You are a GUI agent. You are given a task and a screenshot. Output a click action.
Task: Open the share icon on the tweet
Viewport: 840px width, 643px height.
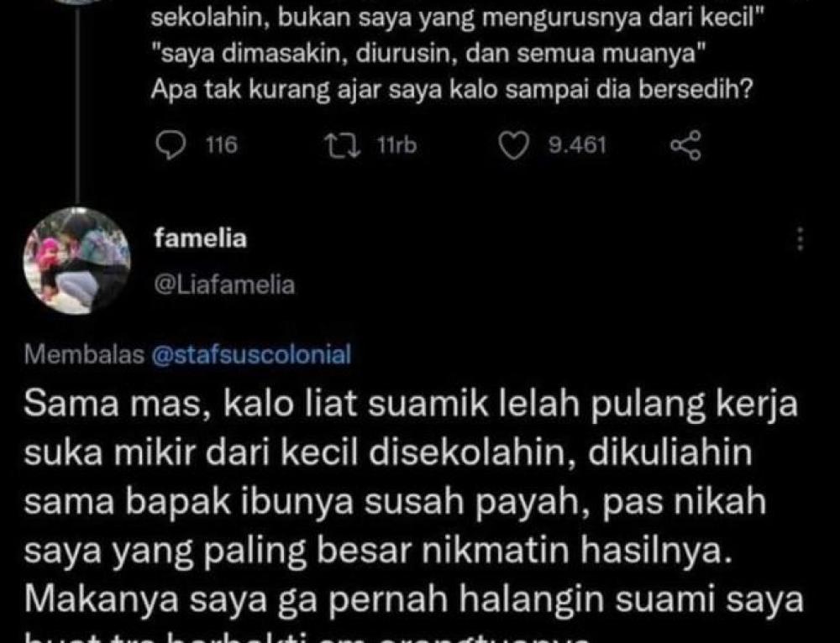click(685, 145)
